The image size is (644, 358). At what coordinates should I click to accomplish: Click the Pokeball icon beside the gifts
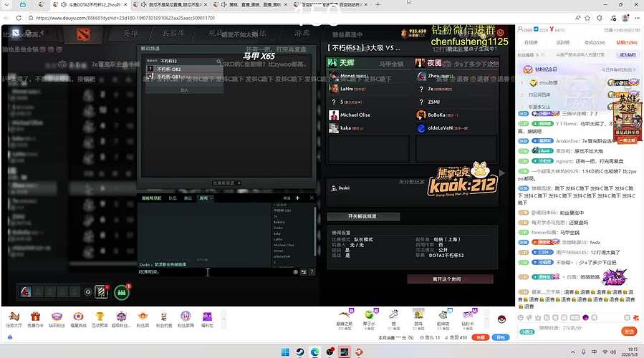[x=501, y=319]
